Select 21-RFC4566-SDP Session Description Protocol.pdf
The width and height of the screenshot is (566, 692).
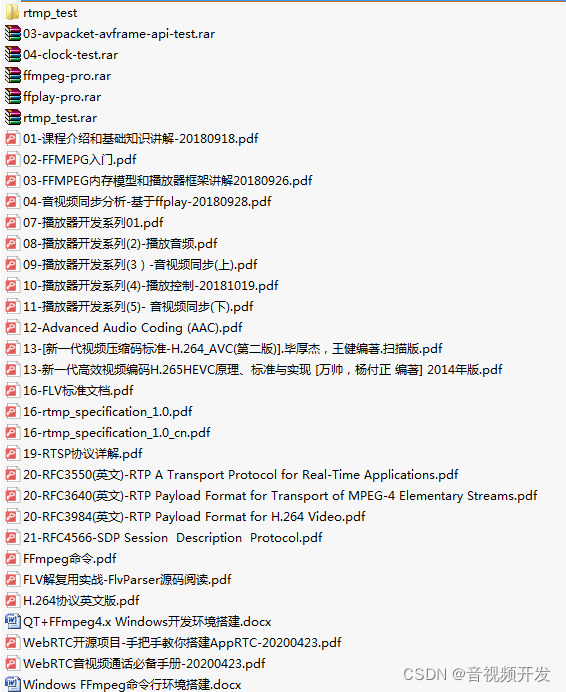[173, 538]
